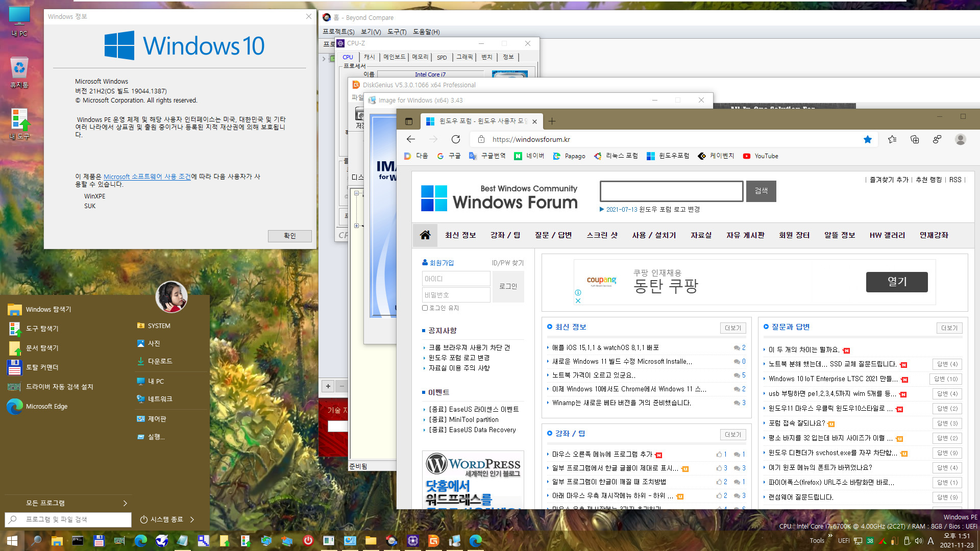
Task: Open 보기(V) menu in Beyond Compare
Action: click(x=371, y=32)
